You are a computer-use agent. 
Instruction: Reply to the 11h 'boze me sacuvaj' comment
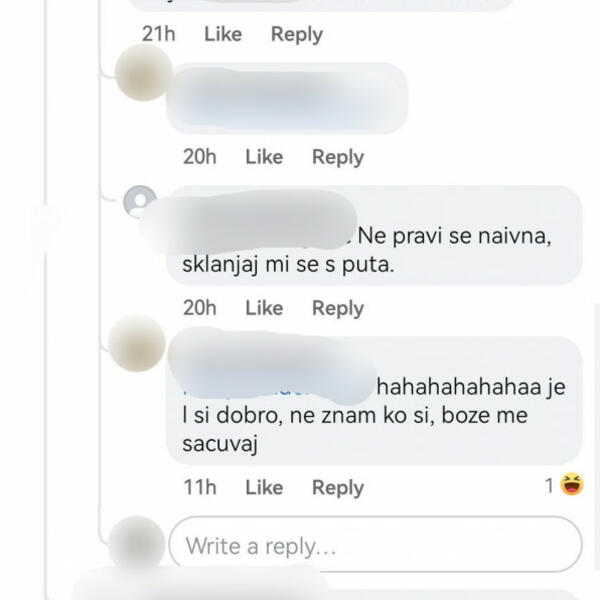pyautogui.click(x=338, y=488)
